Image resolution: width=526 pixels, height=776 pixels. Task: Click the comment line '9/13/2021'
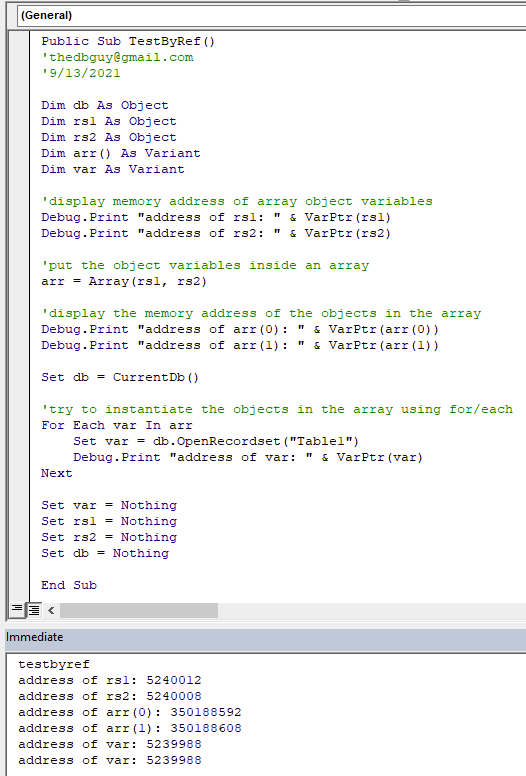coord(81,73)
